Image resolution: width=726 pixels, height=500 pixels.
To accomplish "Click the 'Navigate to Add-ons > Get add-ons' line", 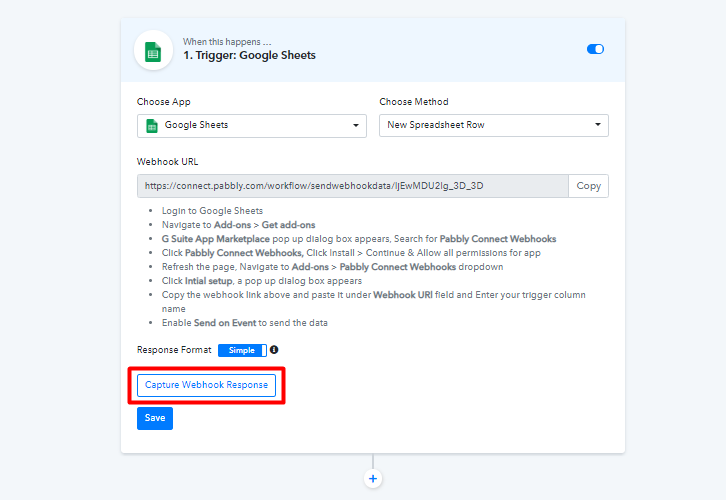I will (x=238, y=225).
